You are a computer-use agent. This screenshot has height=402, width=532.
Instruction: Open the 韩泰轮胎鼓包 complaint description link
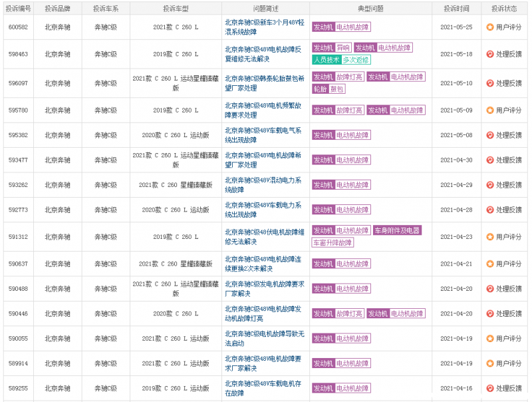coord(264,83)
